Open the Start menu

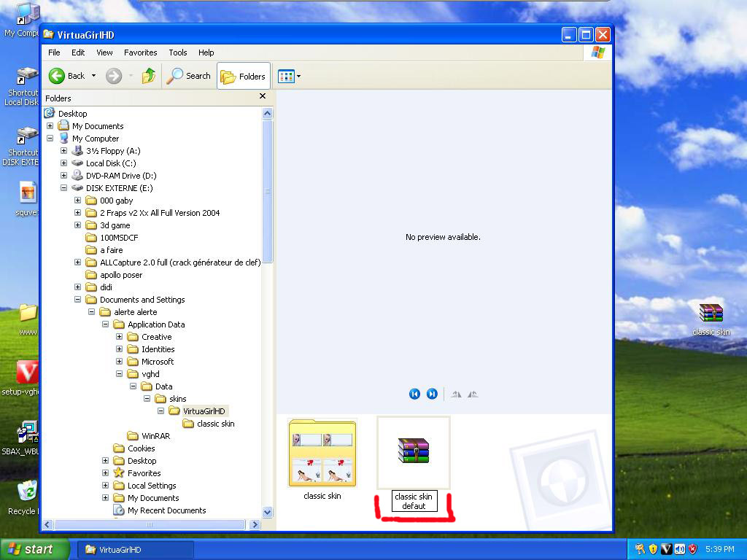coord(34,549)
